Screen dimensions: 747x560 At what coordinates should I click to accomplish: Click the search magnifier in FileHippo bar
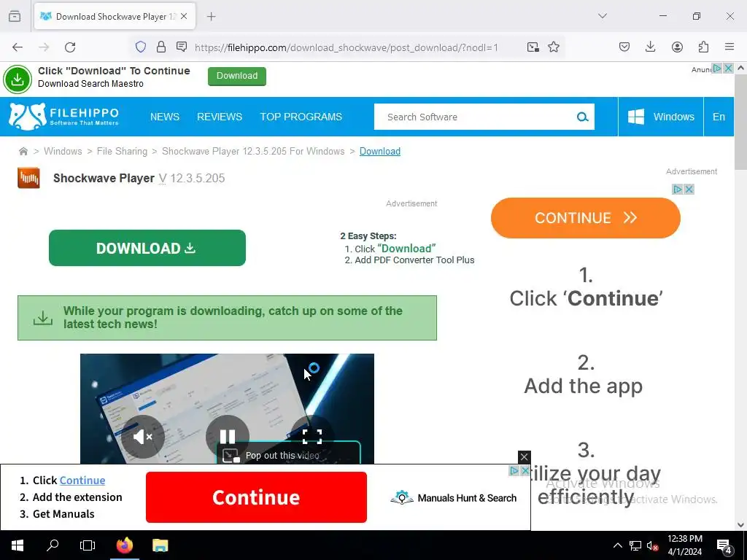coord(582,117)
